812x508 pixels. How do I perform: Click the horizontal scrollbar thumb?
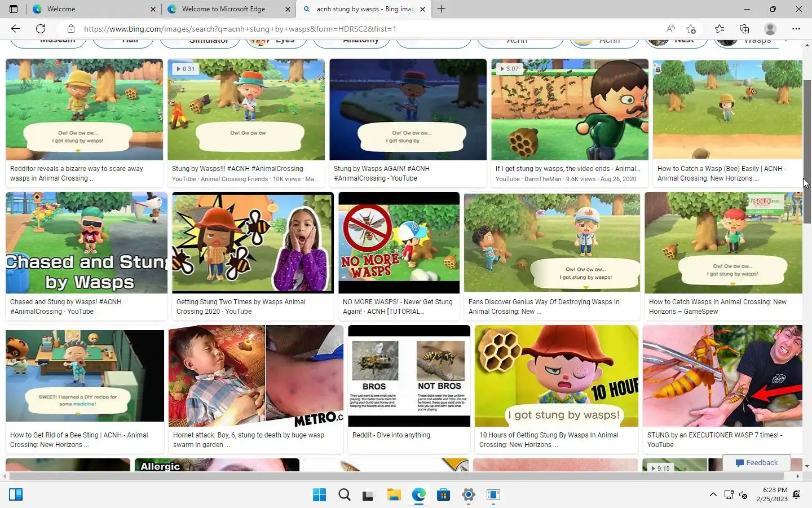point(396,476)
